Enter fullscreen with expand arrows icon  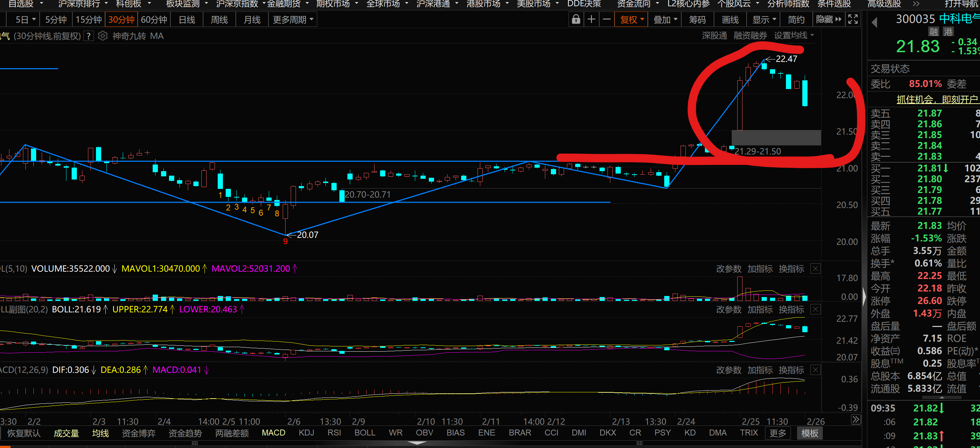[x=853, y=19]
